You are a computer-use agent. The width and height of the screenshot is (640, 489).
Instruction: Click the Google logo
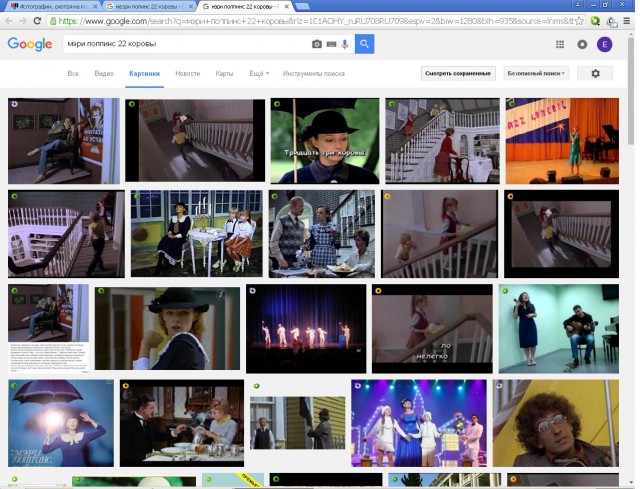coord(30,44)
